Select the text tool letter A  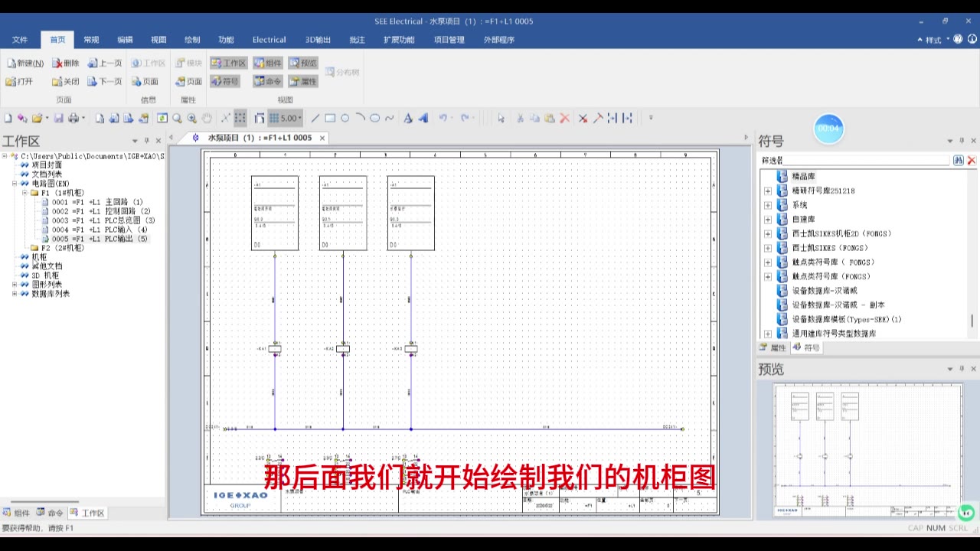pyautogui.click(x=407, y=118)
